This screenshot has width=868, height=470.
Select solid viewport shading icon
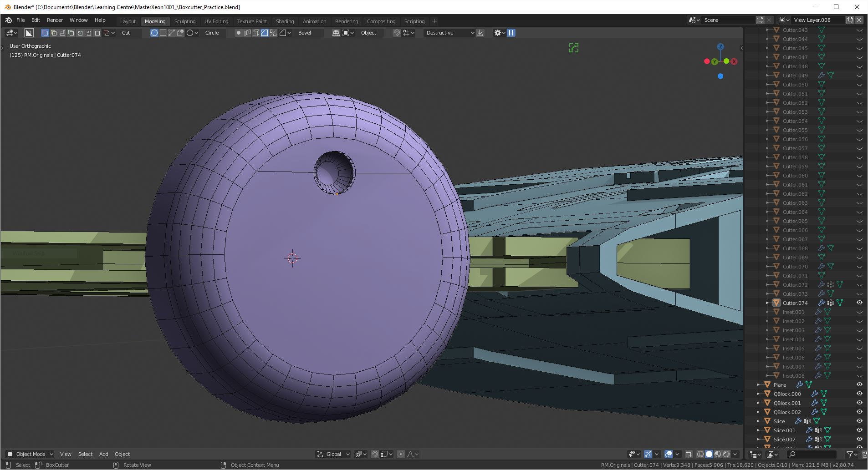click(709, 454)
